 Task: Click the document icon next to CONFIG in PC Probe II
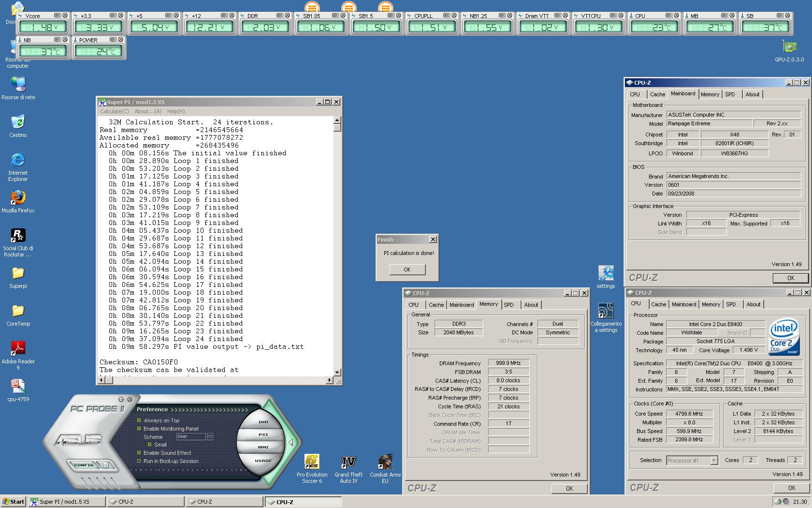click(x=106, y=465)
